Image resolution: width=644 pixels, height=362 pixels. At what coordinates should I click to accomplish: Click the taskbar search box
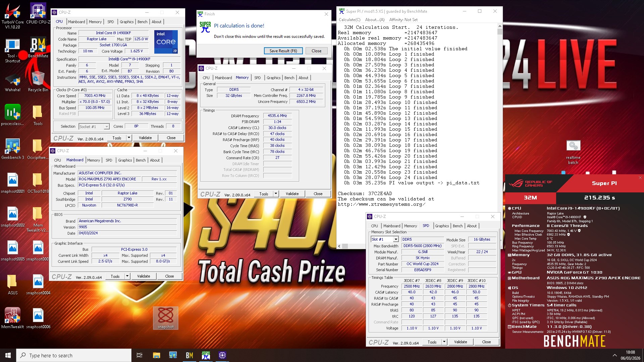pos(74,355)
